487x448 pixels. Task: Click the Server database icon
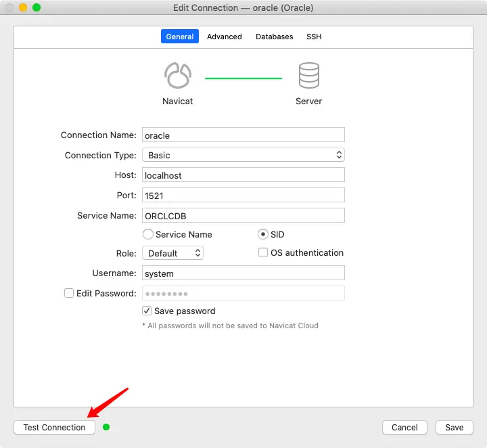pos(308,76)
